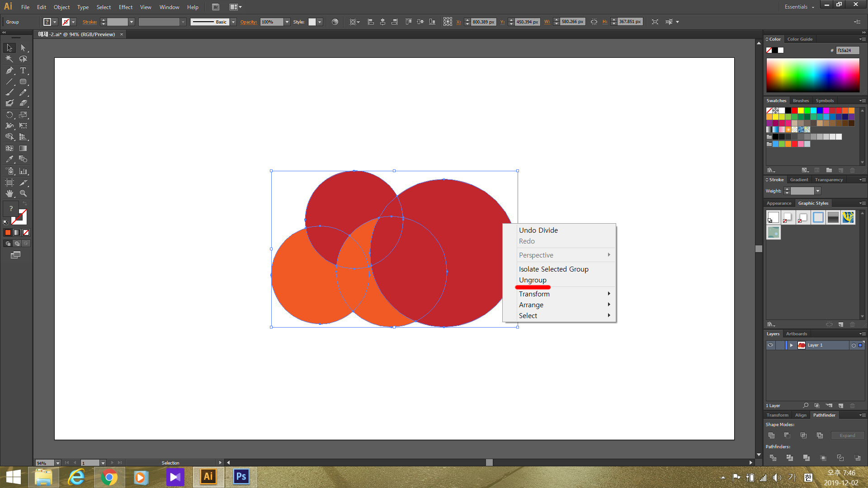Click Isolate Selected Group
This screenshot has width=868, height=488.
coord(553,269)
